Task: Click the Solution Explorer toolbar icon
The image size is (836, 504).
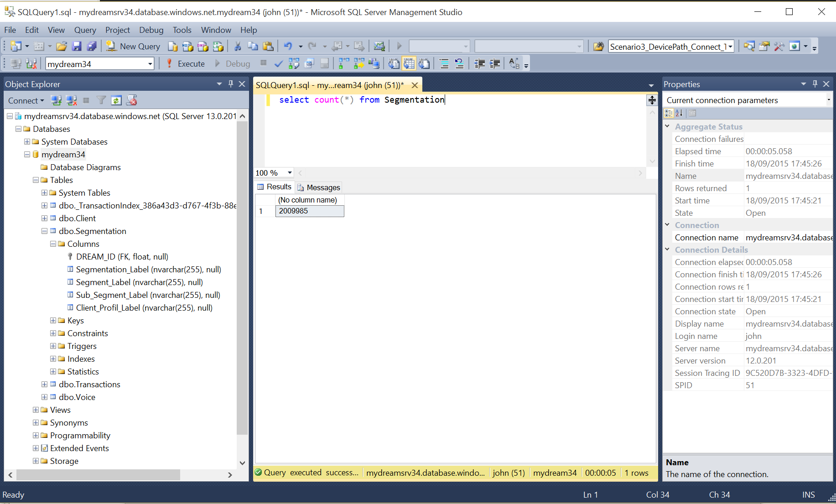Action: (x=749, y=46)
